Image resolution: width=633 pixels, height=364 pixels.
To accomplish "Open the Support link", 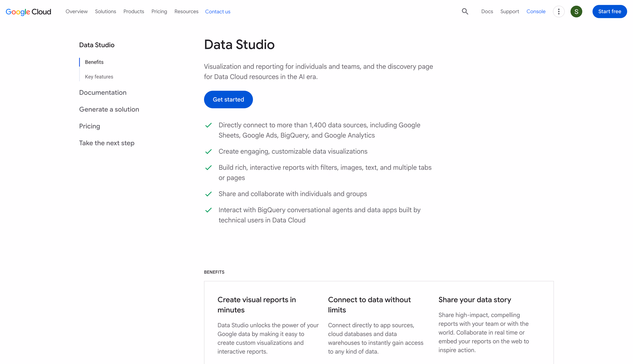I will pos(509,12).
